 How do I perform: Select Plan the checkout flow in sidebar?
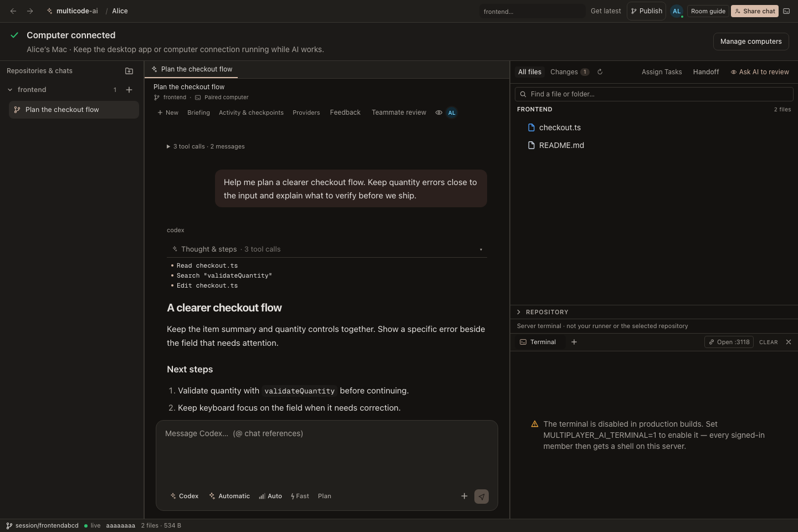[x=74, y=110]
